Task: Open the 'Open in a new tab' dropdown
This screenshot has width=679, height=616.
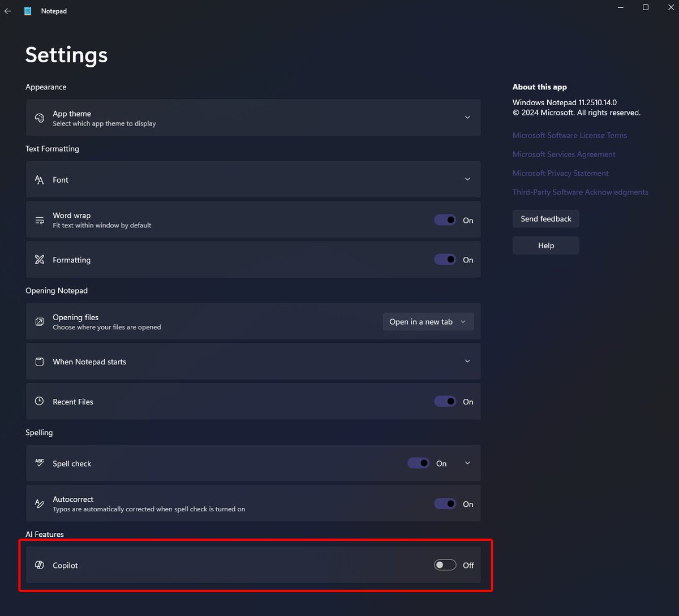Action: (x=428, y=322)
